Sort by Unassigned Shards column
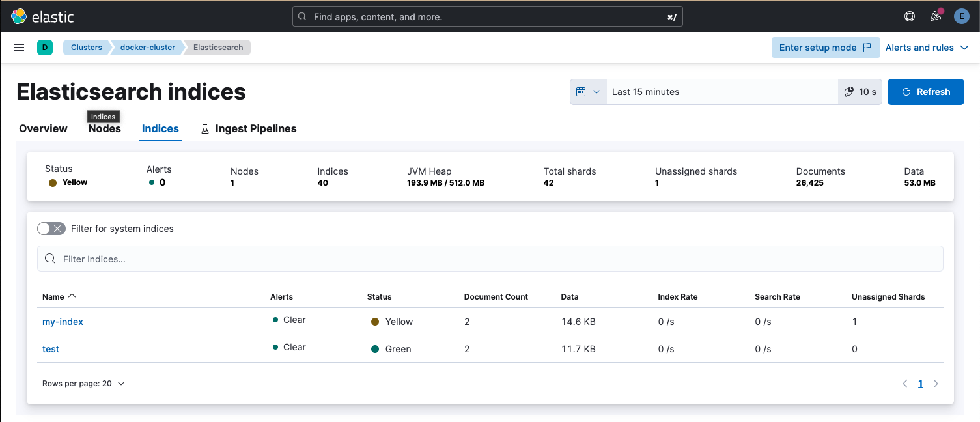The image size is (980, 422). (x=888, y=296)
